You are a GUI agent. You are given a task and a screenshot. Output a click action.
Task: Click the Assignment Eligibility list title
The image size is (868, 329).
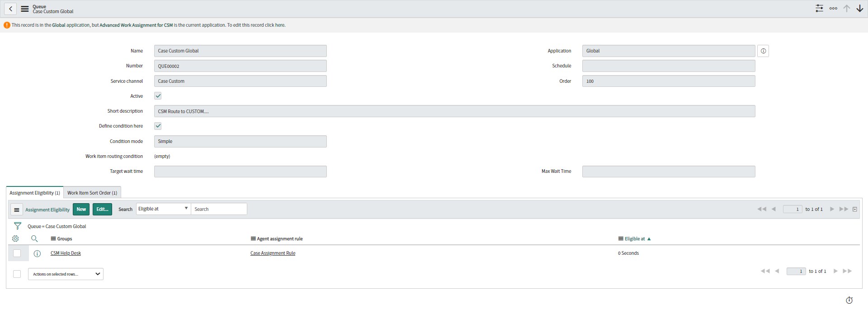click(x=47, y=210)
